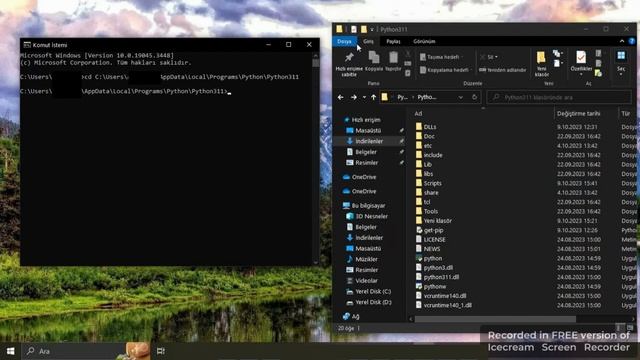Screen dimensions: 640x360
Task: Select the get-pip file
Action: 429,230
